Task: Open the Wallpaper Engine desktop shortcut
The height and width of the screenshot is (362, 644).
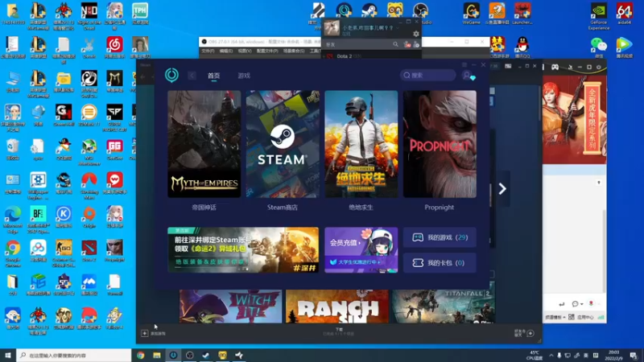Action: (x=38, y=186)
